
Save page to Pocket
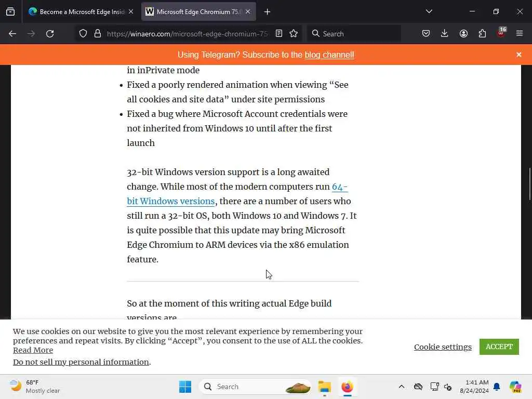[426, 34]
